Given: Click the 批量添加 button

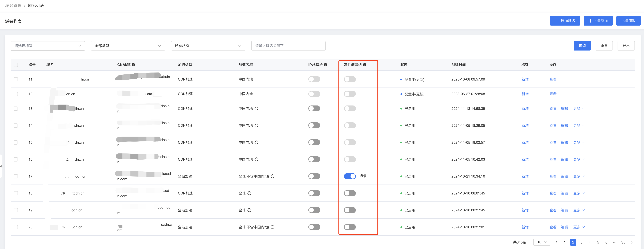Looking at the screenshot, I should (598, 21).
